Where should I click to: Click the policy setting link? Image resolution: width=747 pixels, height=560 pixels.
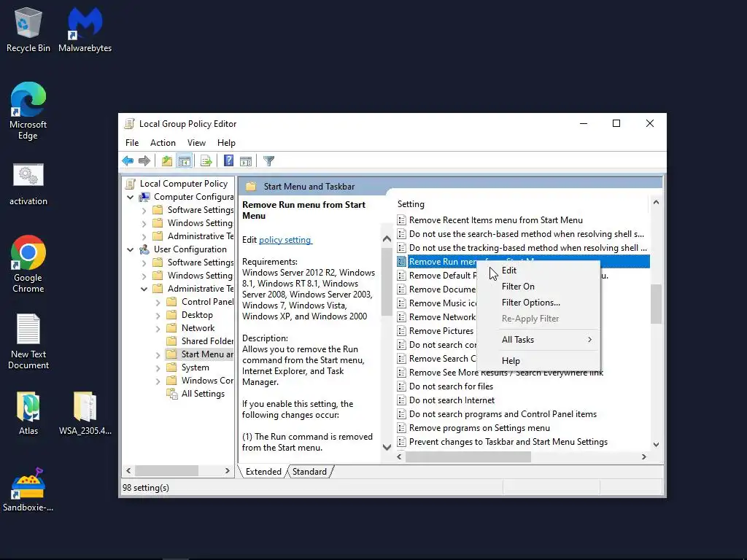pyautogui.click(x=285, y=240)
